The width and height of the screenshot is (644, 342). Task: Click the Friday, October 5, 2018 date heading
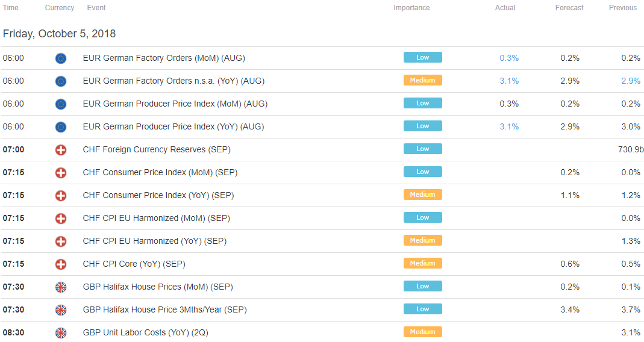click(x=59, y=34)
